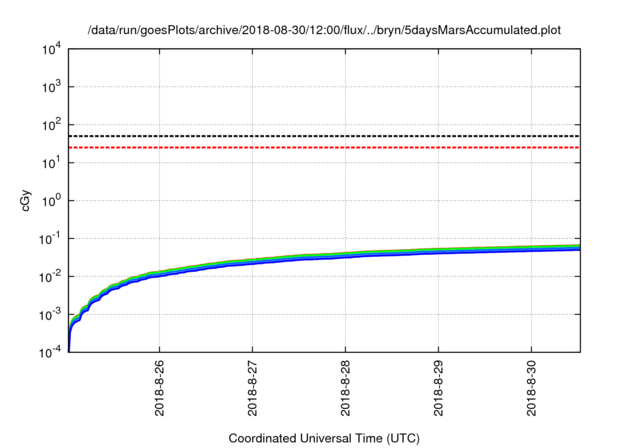The width and height of the screenshot is (640, 448).
Task: Click the 2018-8-28 date tick label
Action: 345,388
